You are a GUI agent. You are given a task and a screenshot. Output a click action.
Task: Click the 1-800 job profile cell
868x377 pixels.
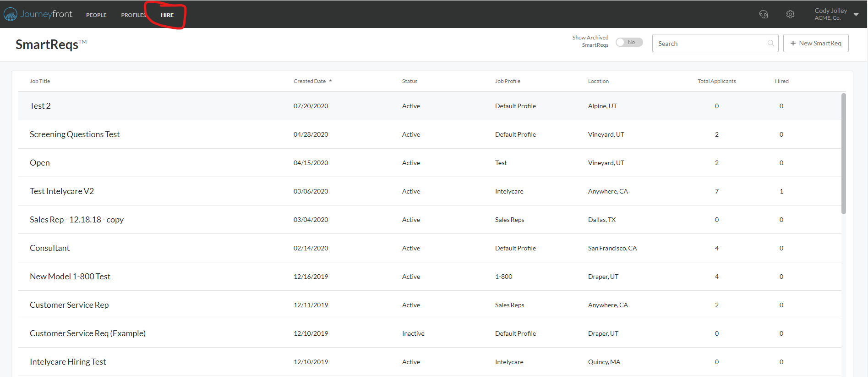coord(504,277)
